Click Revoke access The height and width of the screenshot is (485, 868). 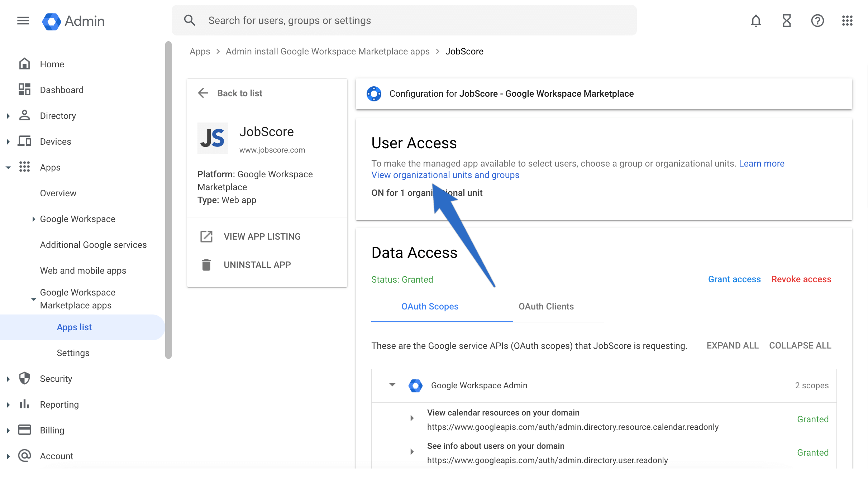[801, 279]
